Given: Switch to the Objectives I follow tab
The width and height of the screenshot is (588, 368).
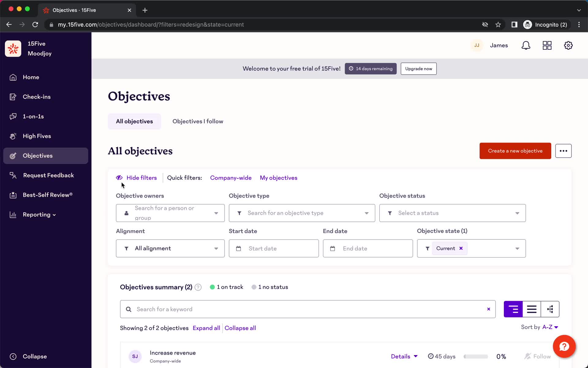Looking at the screenshot, I should point(198,121).
